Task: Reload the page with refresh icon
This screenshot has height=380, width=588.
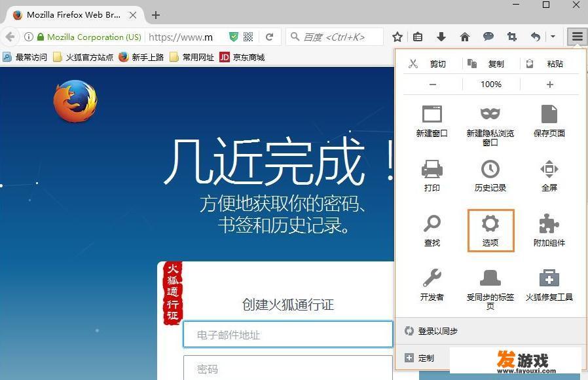Action: (x=269, y=37)
